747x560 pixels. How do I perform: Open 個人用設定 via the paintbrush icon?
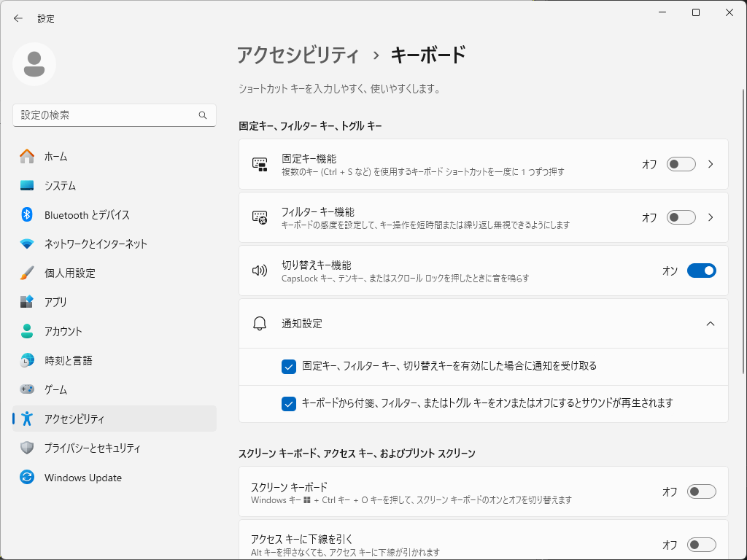(29, 273)
